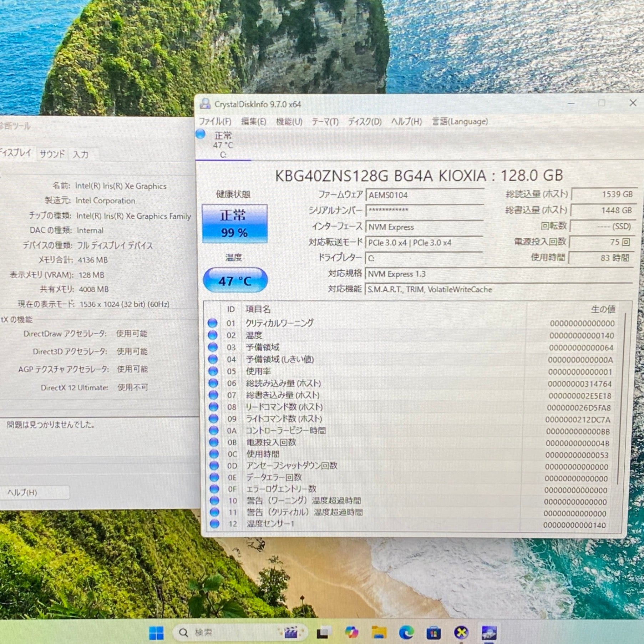Open the ファイル(F) menu

[x=215, y=122]
